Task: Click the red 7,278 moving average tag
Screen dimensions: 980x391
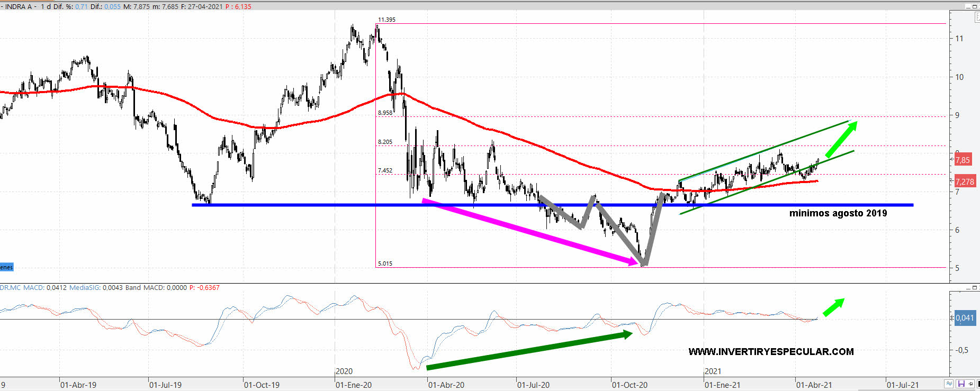Action: 964,181
